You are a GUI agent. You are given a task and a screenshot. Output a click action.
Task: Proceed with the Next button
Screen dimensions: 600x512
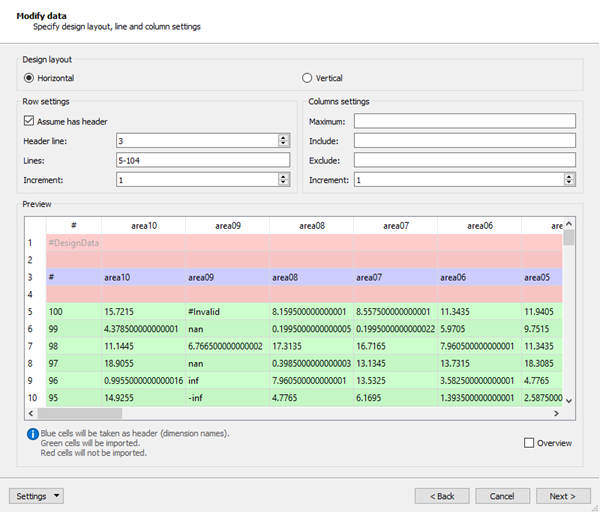click(563, 496)
